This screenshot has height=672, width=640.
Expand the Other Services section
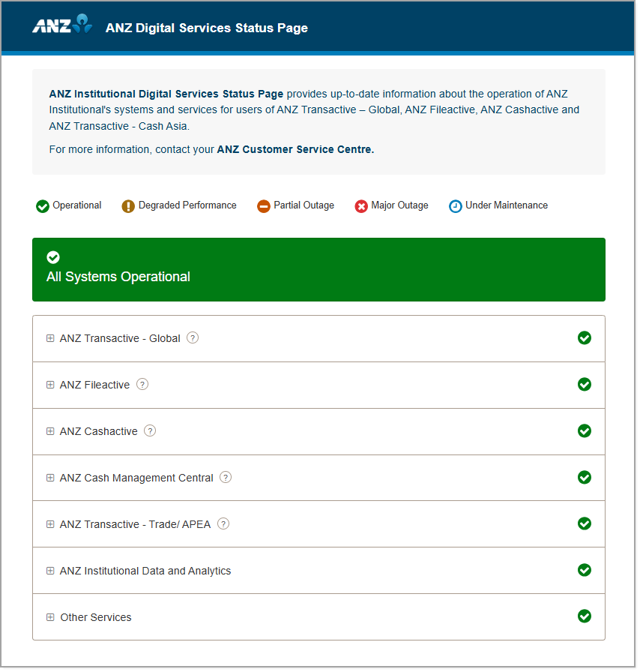(50, 617)
